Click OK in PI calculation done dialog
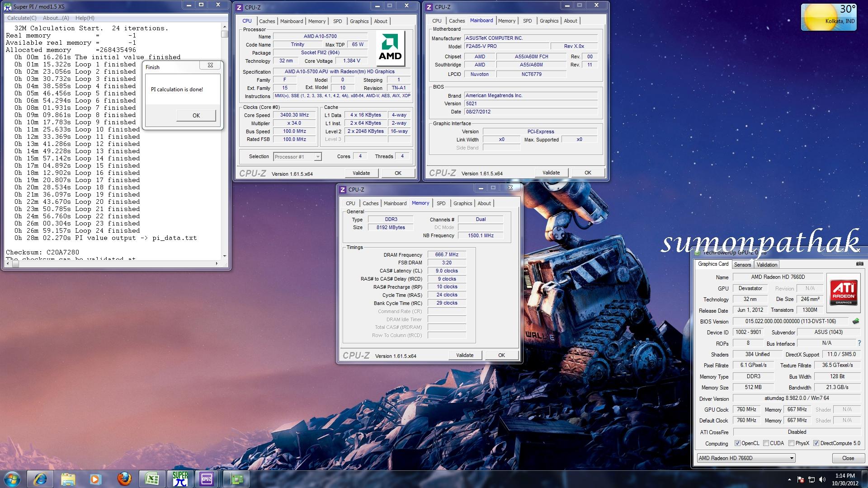Image resolution: width=868 pixels, height=488 pixels. (x=196, y=115)
